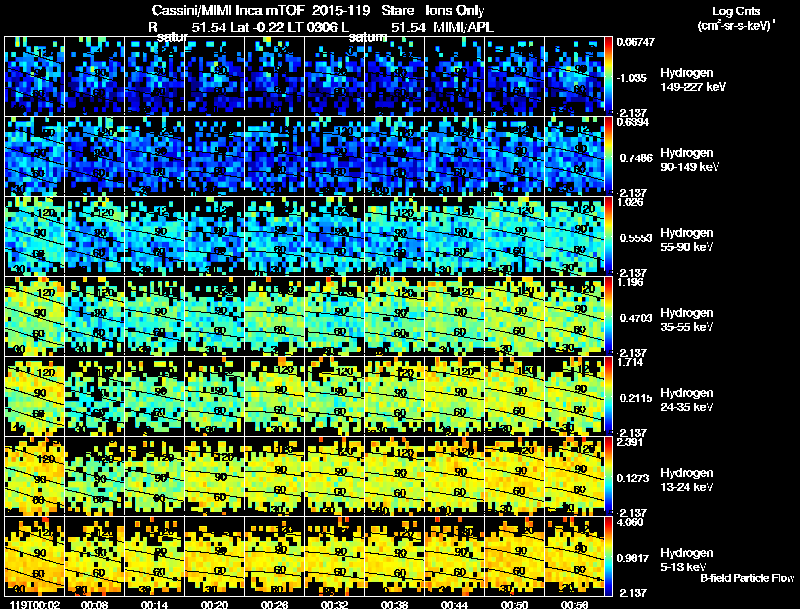Click the color bar beside Hydrogen 90-149 keV
Screen dimensions: 800x609
pos(608,156)
